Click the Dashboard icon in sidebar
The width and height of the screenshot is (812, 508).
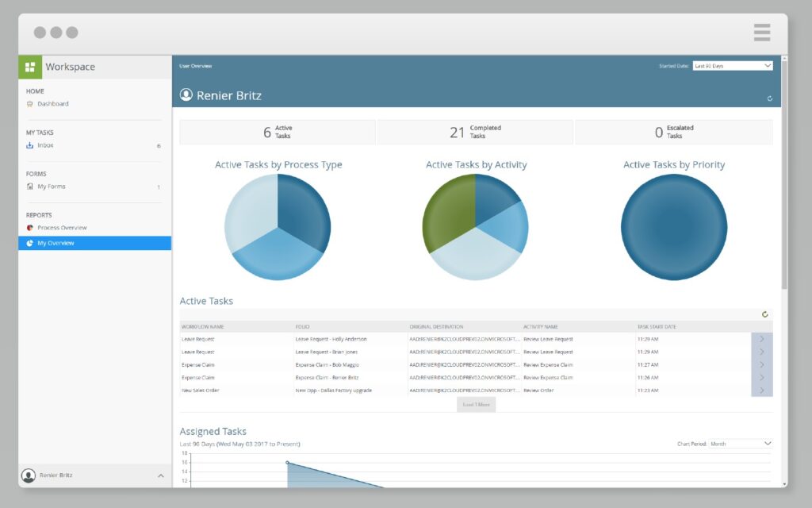30,104
